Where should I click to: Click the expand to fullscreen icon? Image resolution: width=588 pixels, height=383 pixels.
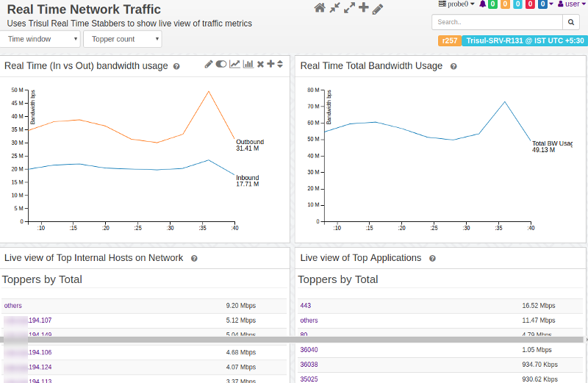(349, 8)
